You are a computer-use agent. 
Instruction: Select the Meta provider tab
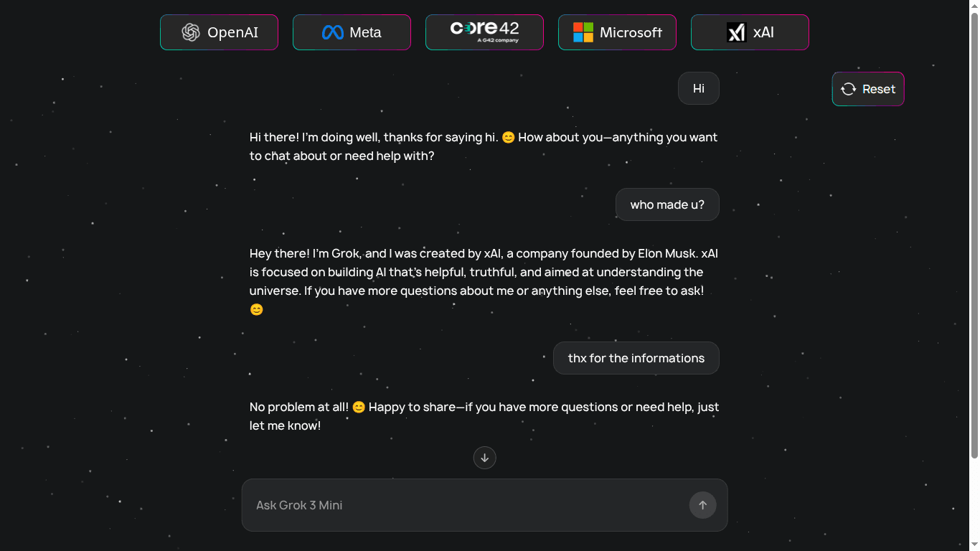click(x=352, y=32)
